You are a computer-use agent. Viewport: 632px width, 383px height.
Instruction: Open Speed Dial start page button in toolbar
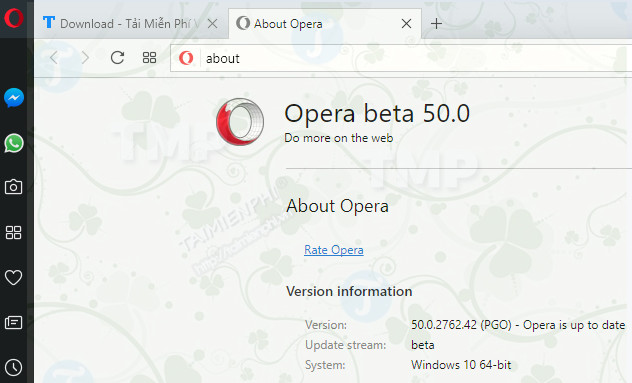click(149, 58)
